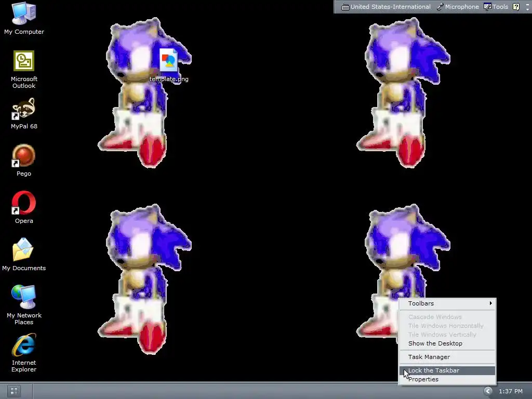Viewport: 532px width, 399px height.
Task: Click the greyed Cascade Windows entry
Action: click(447, 317)
